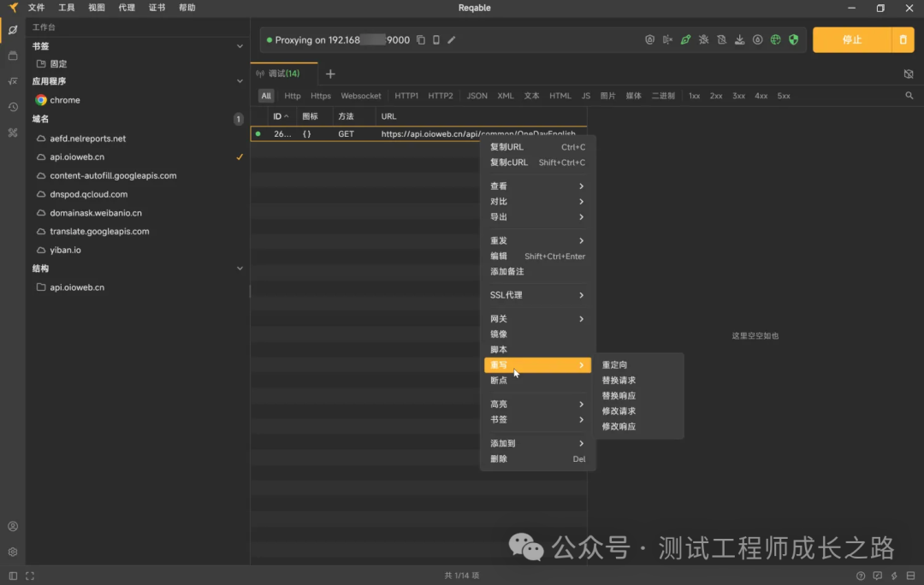The width and height of the screenshot is (924, 585).
Task: Select 断点 in context menu
Action: 537,381
